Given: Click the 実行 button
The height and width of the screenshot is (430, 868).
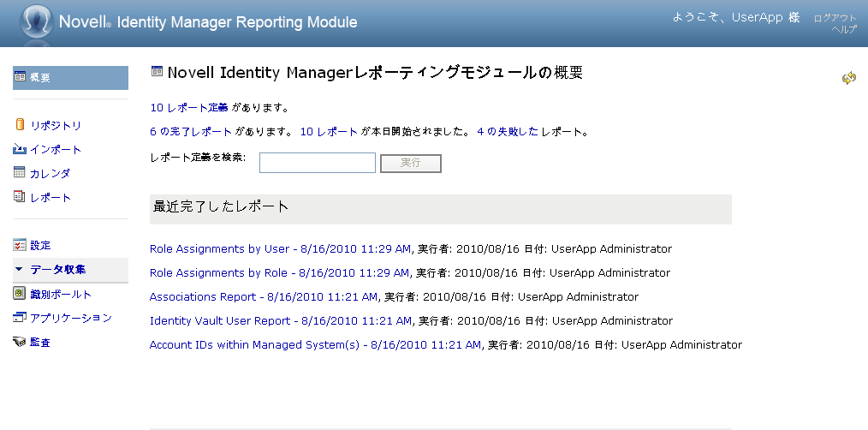Looking at the screenshot, I should [410, 164].
